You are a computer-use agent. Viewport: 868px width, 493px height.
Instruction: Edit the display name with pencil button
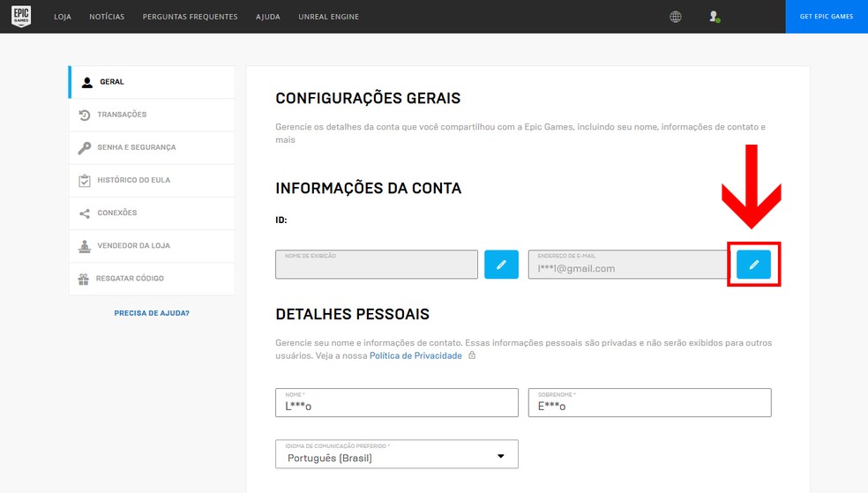(501, 265)
